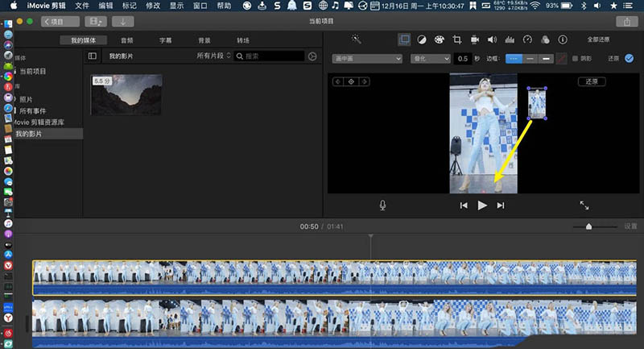Adjust the timeline zoom slider
The height and width of the screenshot is (349, 644).
pyautogui.click(x=588, y=227)
